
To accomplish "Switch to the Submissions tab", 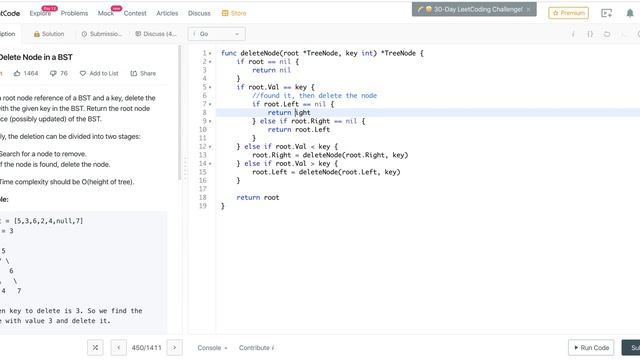I will coord(102,34).
